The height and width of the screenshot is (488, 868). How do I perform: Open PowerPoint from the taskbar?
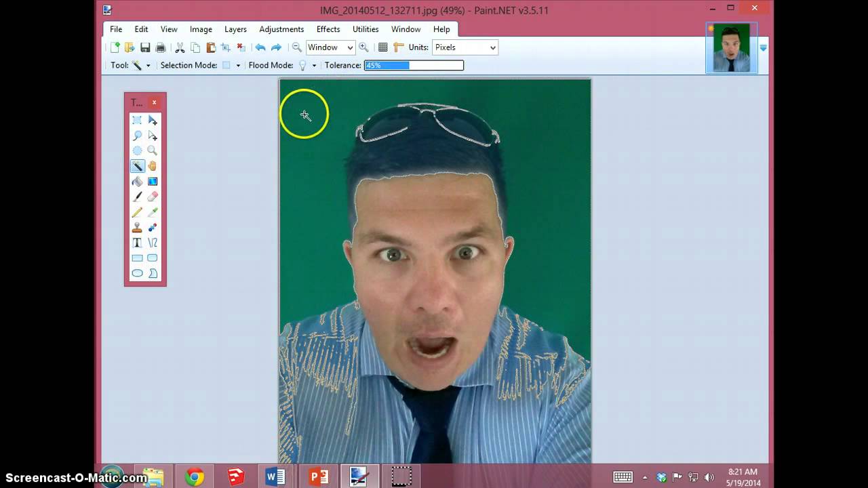click(318, 477)
